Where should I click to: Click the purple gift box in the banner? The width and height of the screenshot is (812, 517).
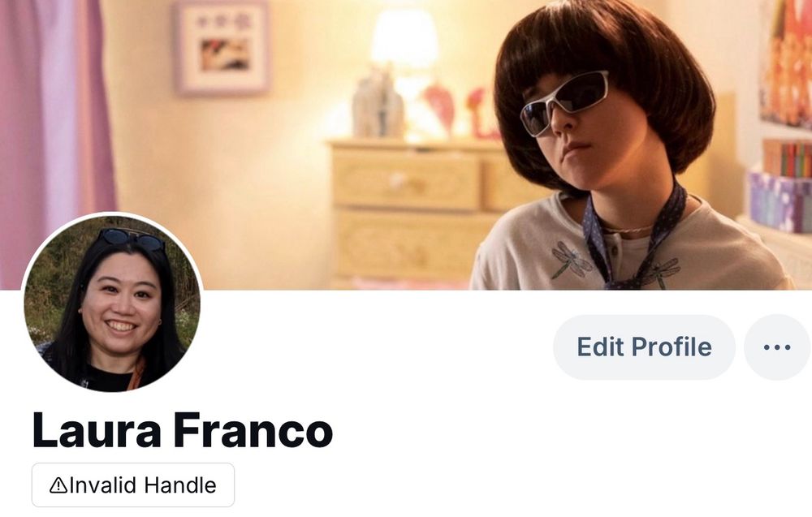click(x=781, y=202)
